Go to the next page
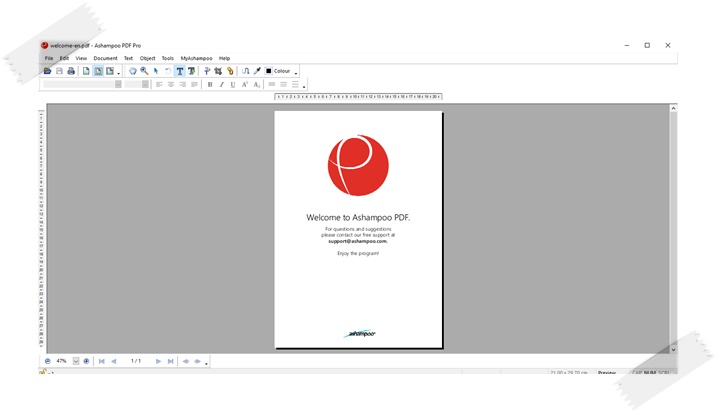Viewport: 717px width, 412px height. 158,361
